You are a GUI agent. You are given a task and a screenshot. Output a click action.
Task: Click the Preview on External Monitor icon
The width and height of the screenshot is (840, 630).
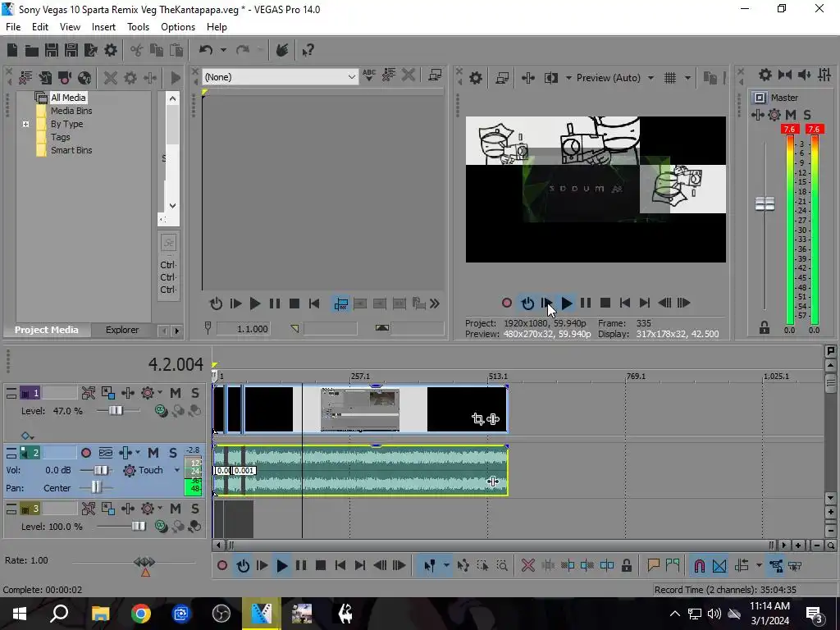pyautogui.click(x=502, y=78)
